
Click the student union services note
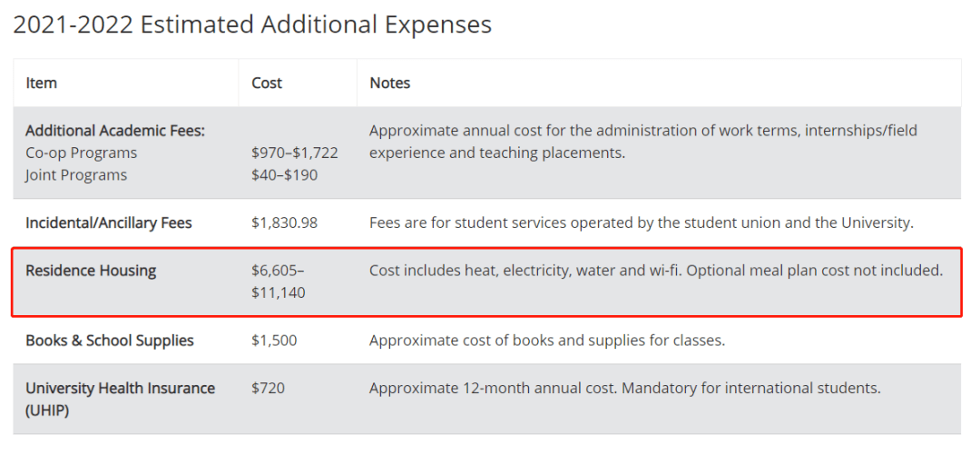coord(641,223)
